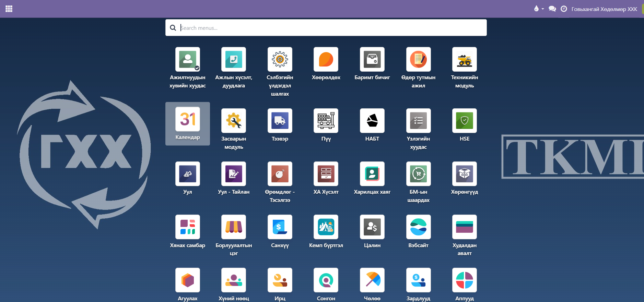Open Үзлэгийн хуудас checklist app
Screen dimensions: 644x302
[x=418, y=121]
